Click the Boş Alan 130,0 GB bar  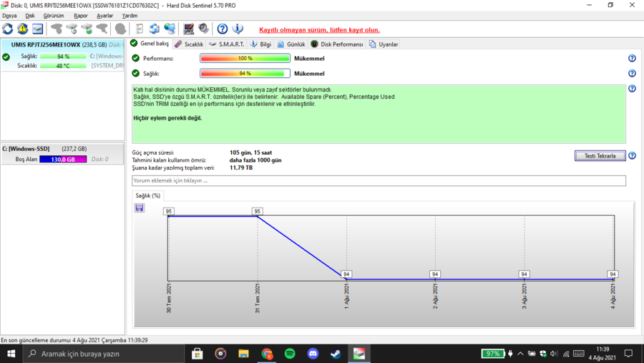63,159
